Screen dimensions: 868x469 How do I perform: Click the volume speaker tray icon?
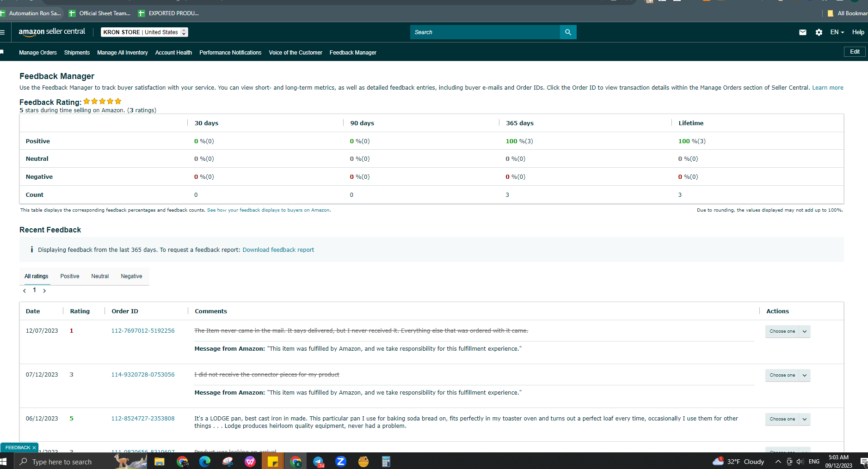[x=800, y=462]
